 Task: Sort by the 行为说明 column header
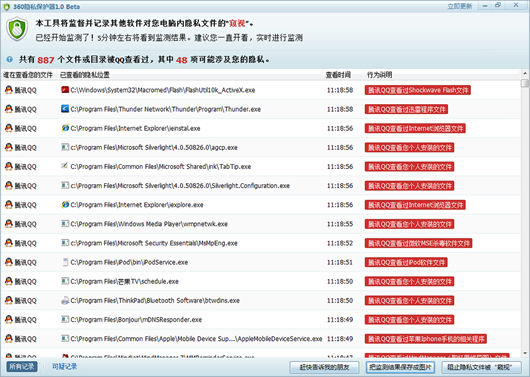point(380,75)
